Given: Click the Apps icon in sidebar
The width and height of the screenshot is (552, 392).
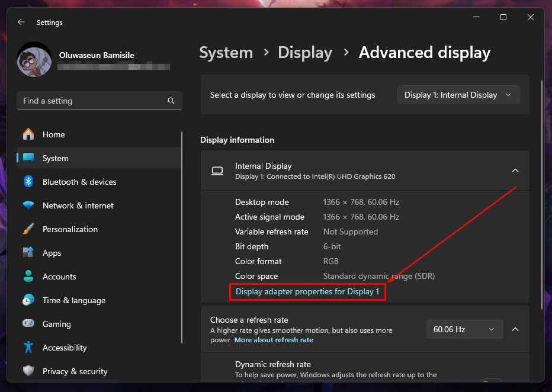Looking at the screenshot, I should point(28,253).
